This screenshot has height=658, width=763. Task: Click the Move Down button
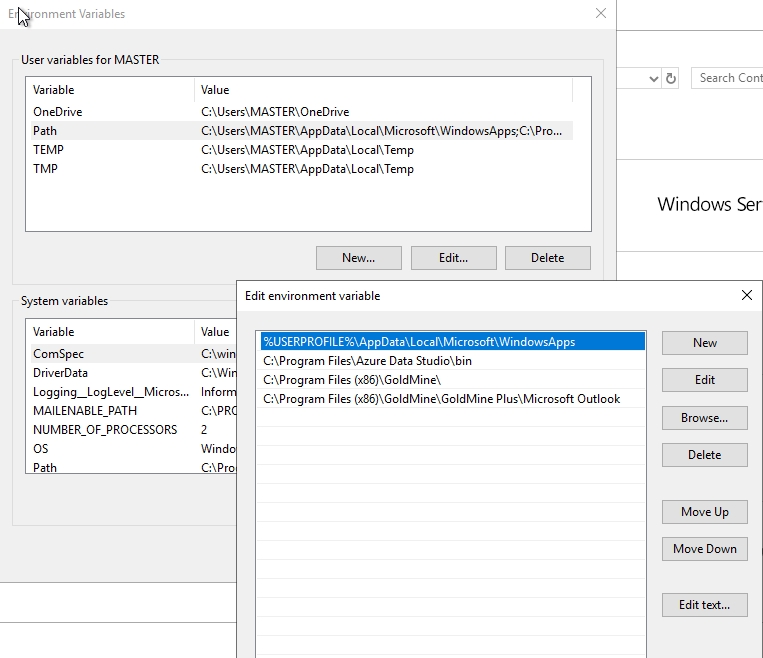[x=704, y=549]
